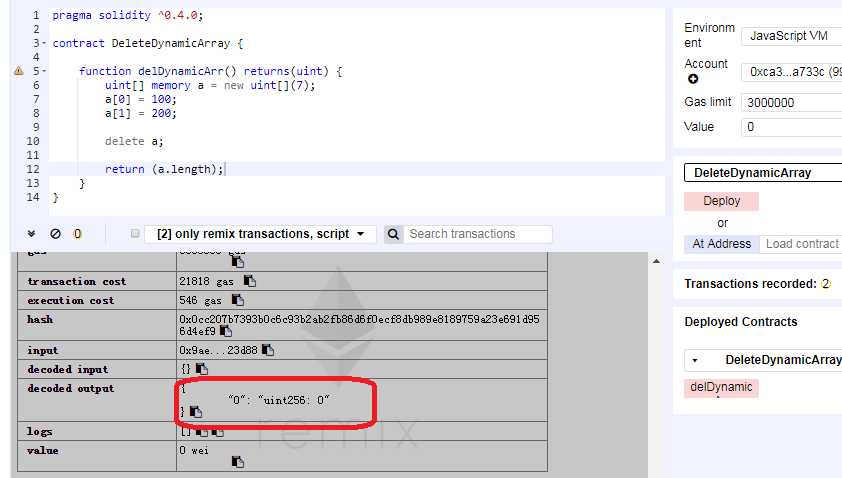Screen dimensions: 842x478
Task: Click the warning icon on line 5
Action: pos(19,71)
